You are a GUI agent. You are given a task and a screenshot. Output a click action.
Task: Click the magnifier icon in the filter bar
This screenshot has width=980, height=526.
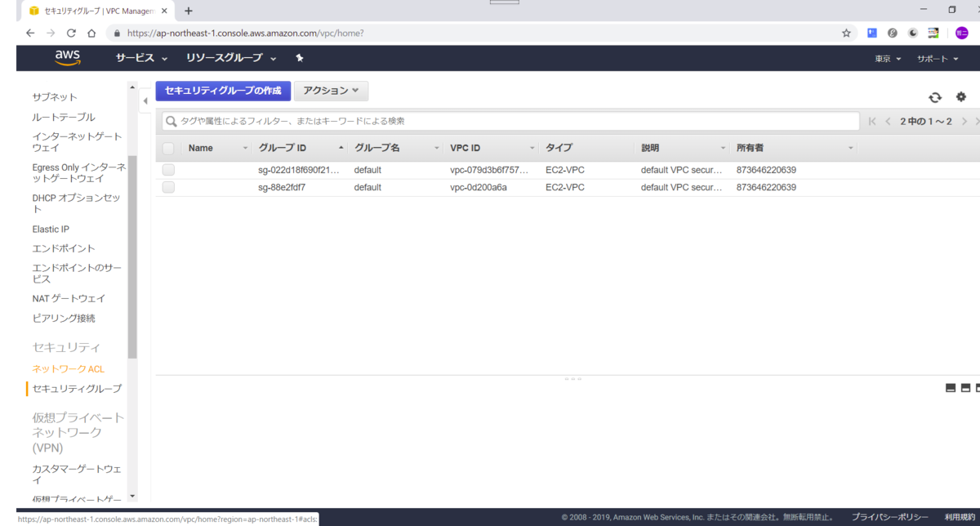[171, 121]
